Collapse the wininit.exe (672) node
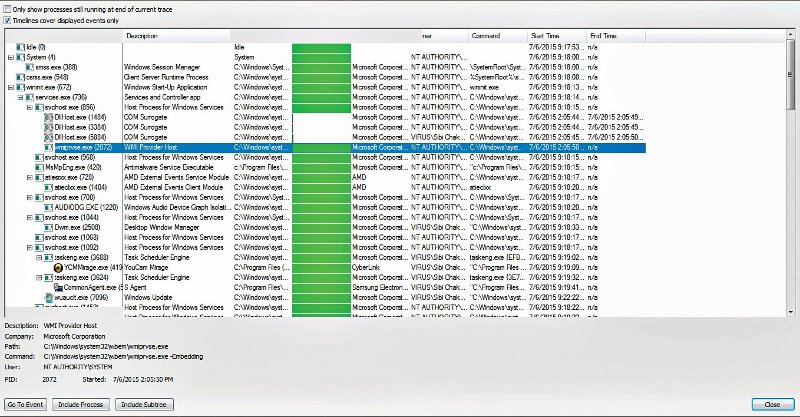The width and height of the screenshot is (800, 417). (x=11, y=87)
